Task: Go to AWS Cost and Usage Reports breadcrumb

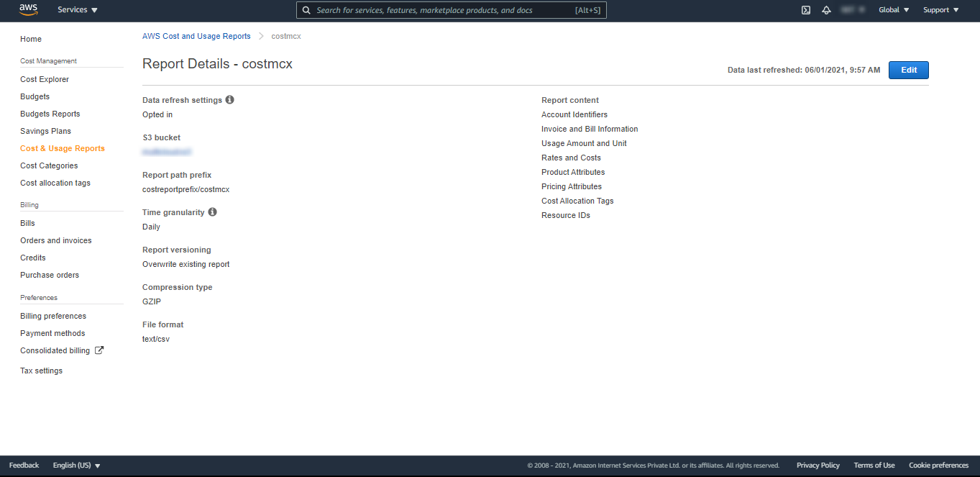Action: click(x=196, y=36)
